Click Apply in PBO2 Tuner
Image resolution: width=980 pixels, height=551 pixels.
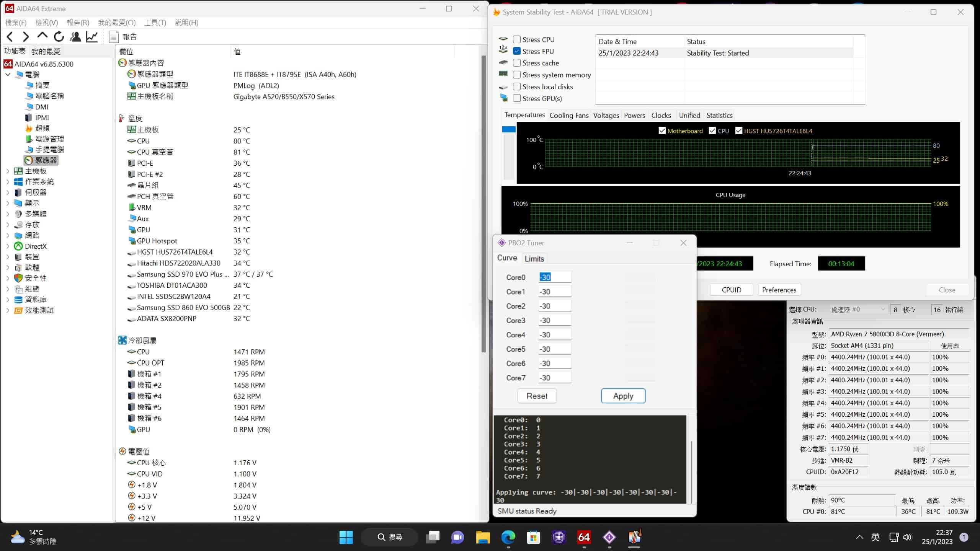[623, 396]
